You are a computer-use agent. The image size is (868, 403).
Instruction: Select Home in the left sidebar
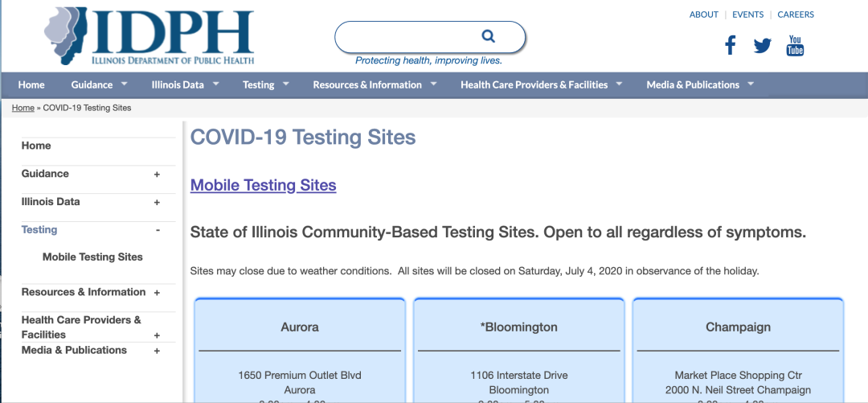[x=36, y=146]
